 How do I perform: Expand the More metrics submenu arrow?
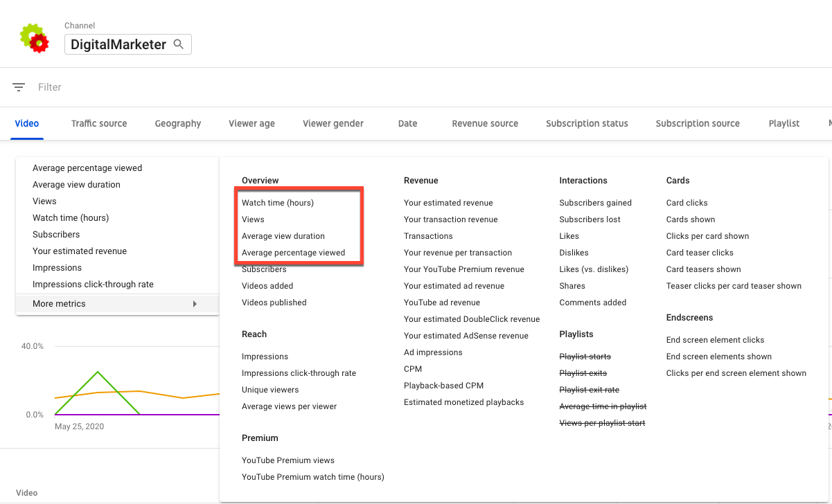pyautogui.click(x=195, y=304)
